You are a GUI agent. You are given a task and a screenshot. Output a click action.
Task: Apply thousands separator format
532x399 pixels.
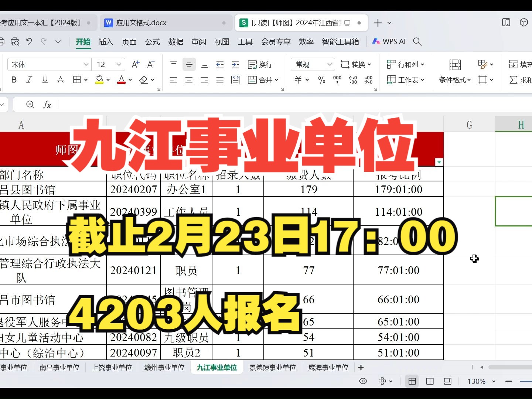pos(337,80)
